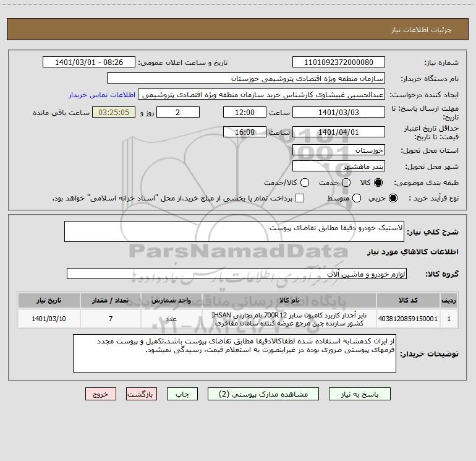Screen dimensions: 476x461
Task: Click the اطلاعات کالاهای مورد نیاز heading
Action: coord(413,252)
